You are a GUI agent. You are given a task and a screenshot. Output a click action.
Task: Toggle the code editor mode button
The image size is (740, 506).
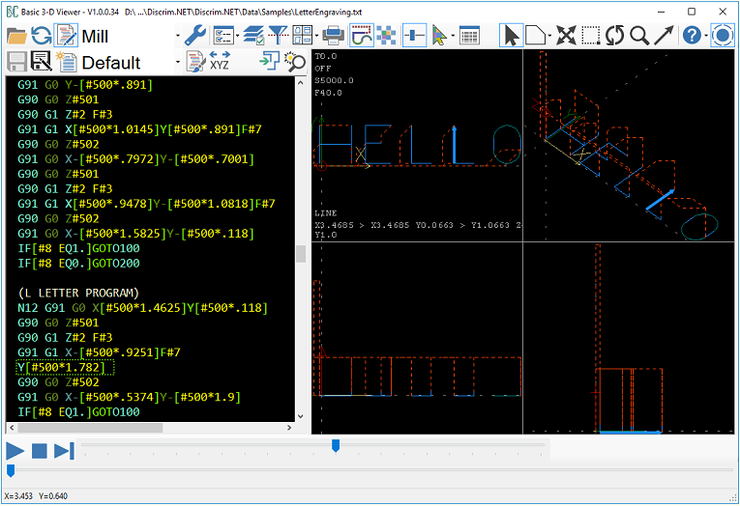pos(67,36)
